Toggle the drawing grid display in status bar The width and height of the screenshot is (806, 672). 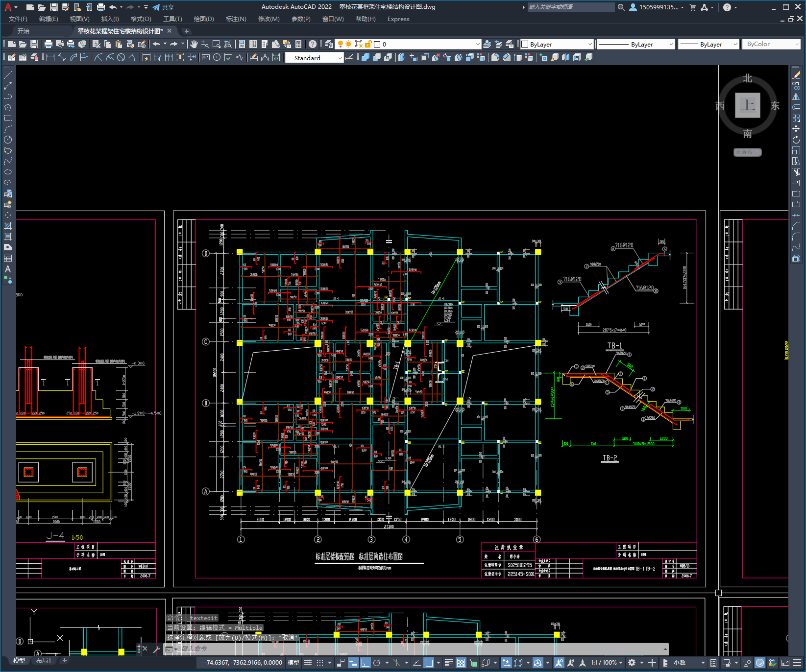(x=308, y=663)
